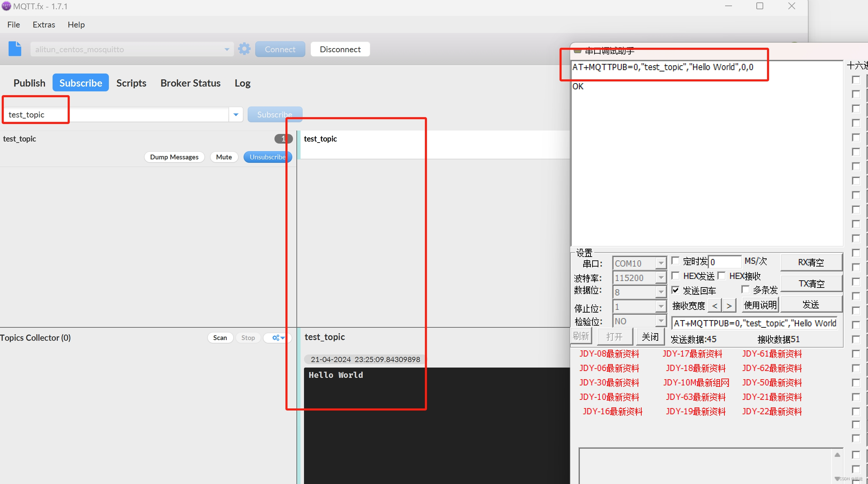Viewport: 868px width, 484px height.
Task: Switch to the Publish tab
Action: tap(29, 83)
